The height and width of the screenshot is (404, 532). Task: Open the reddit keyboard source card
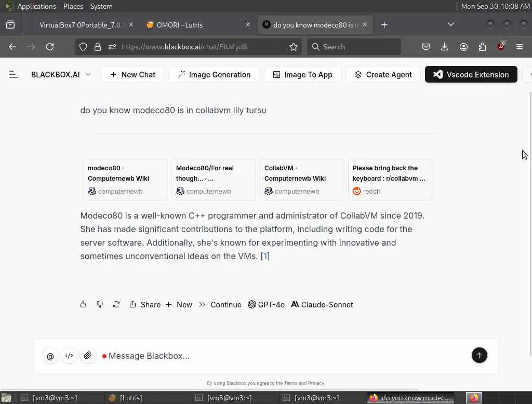coord(390,180)
